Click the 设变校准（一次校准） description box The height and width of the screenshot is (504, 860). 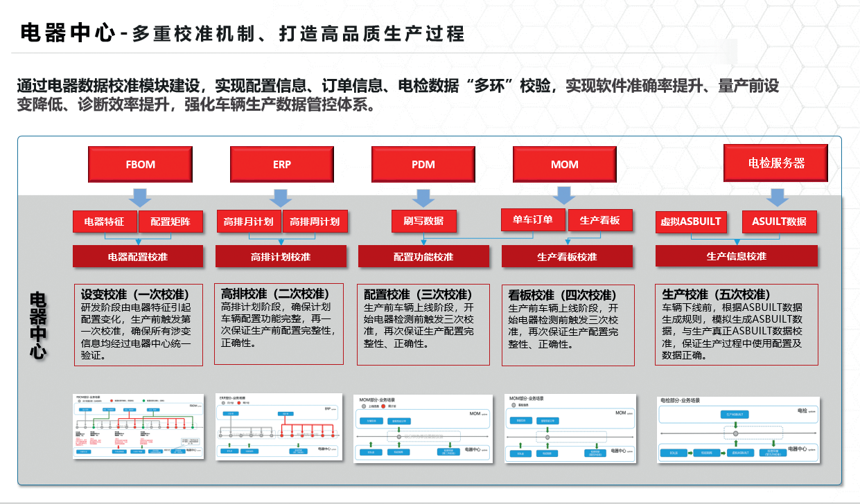coord(138,324)
